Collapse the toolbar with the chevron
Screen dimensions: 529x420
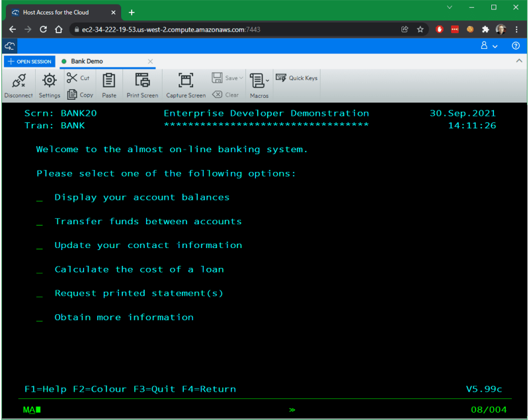tap(519, 60)
